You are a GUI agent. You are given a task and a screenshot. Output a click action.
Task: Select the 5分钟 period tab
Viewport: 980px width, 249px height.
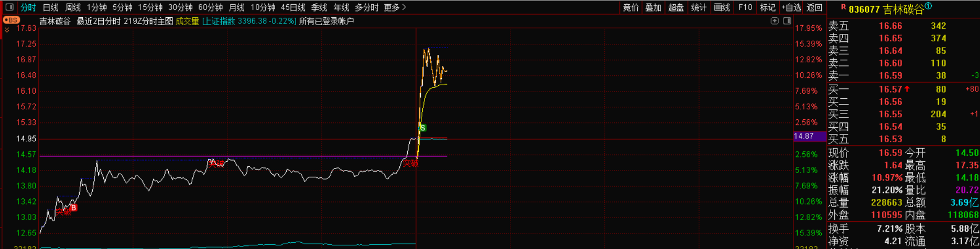coord(122,7)
